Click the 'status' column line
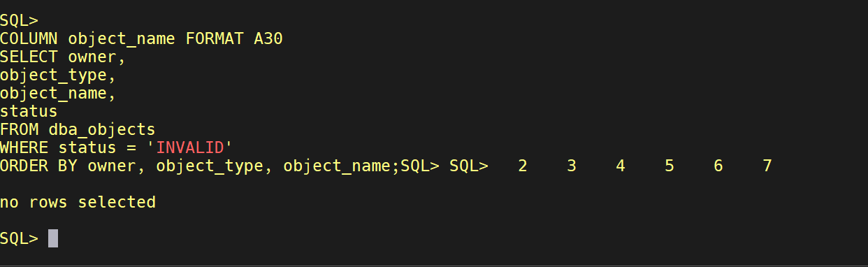868x267 pixels. (x=29, y=111)
